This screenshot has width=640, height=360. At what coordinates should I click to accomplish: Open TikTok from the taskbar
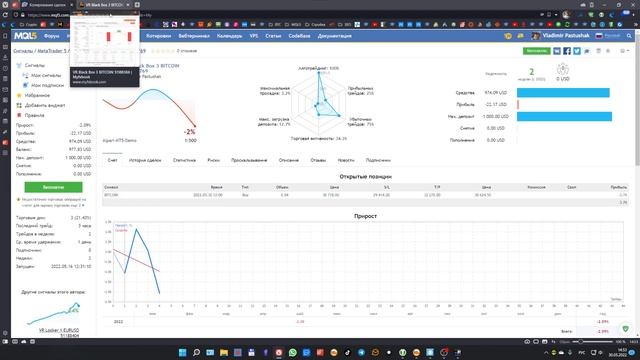point(347,352)
